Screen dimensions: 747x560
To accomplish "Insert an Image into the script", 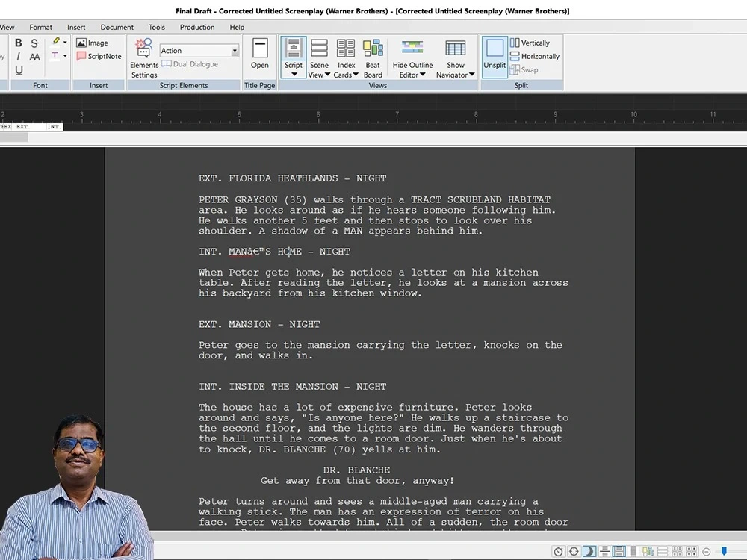I will (x=94, y=43).
